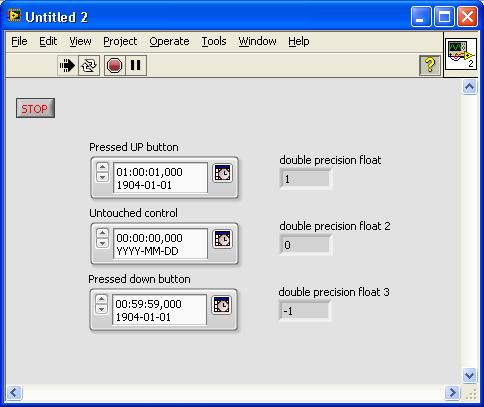Pause the VI with pause icon

[136, 65]
